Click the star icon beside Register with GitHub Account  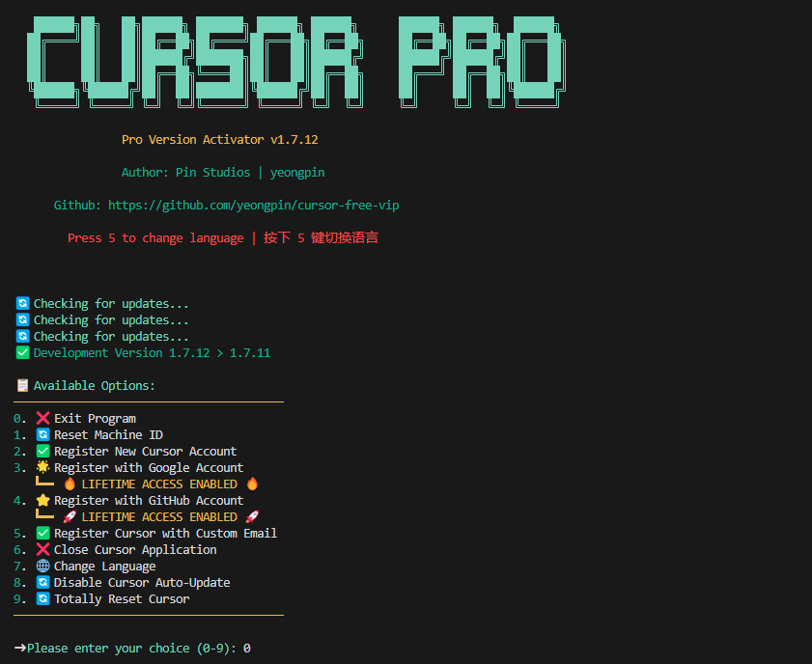42,501
